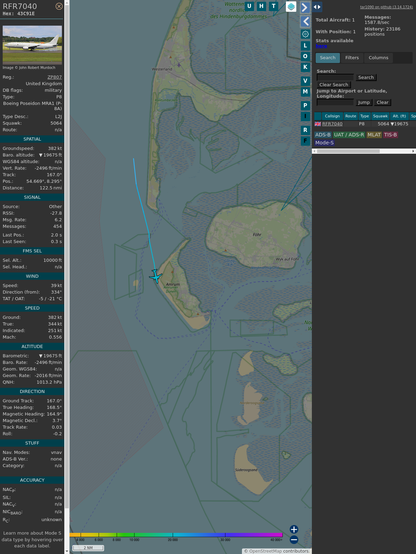Expand sidebar with right chevron
This screenshot has width=416, height=554.
tap(305, 7)
